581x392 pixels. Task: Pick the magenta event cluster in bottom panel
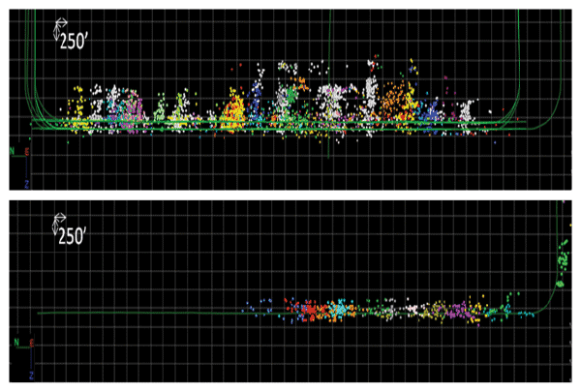[x=451, y=312]
